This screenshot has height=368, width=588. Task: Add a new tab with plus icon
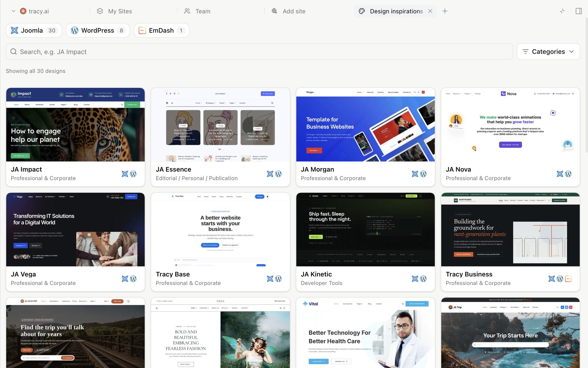click(x=445, y=11)
